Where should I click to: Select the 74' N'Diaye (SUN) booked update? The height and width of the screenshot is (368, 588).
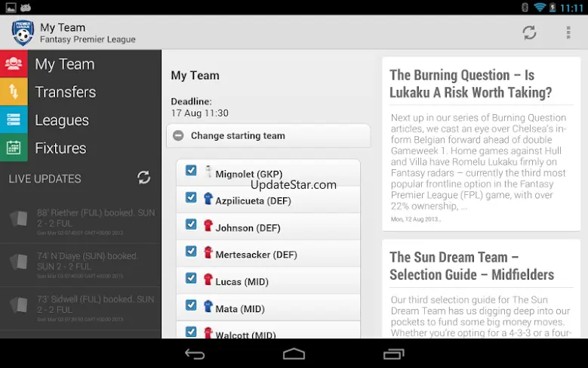coord(81,265)
